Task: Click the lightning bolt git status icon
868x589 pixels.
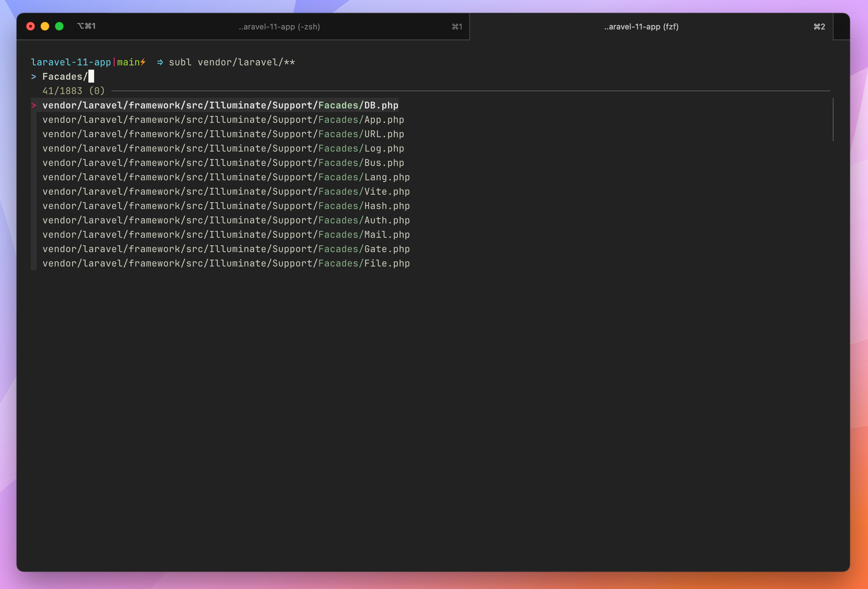Action: (x=143, y=62)
